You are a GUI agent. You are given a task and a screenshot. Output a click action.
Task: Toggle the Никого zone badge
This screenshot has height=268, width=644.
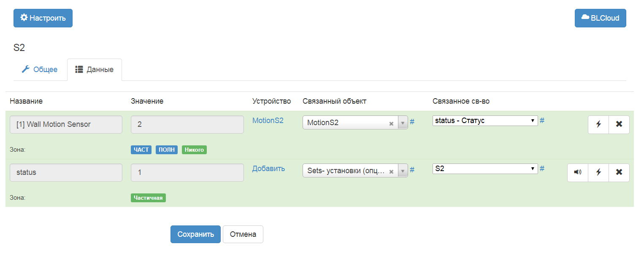coord(194,150)
